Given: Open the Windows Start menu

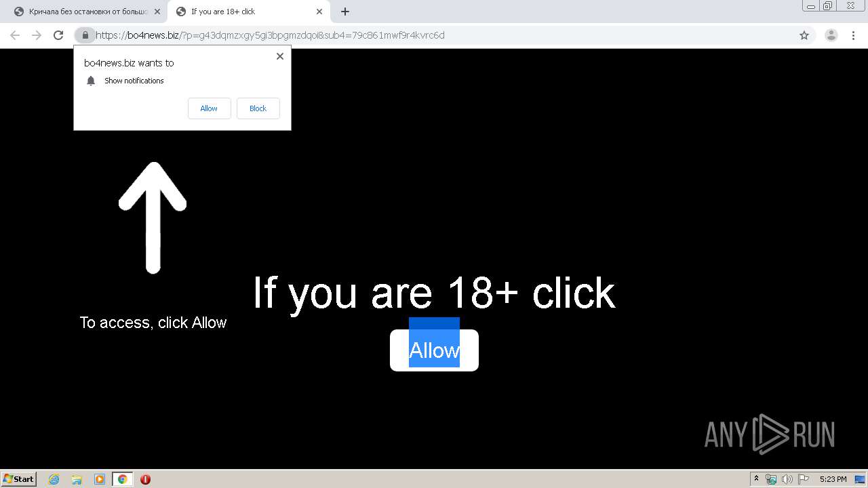Looking at the screenshot, I should point(19,479).
